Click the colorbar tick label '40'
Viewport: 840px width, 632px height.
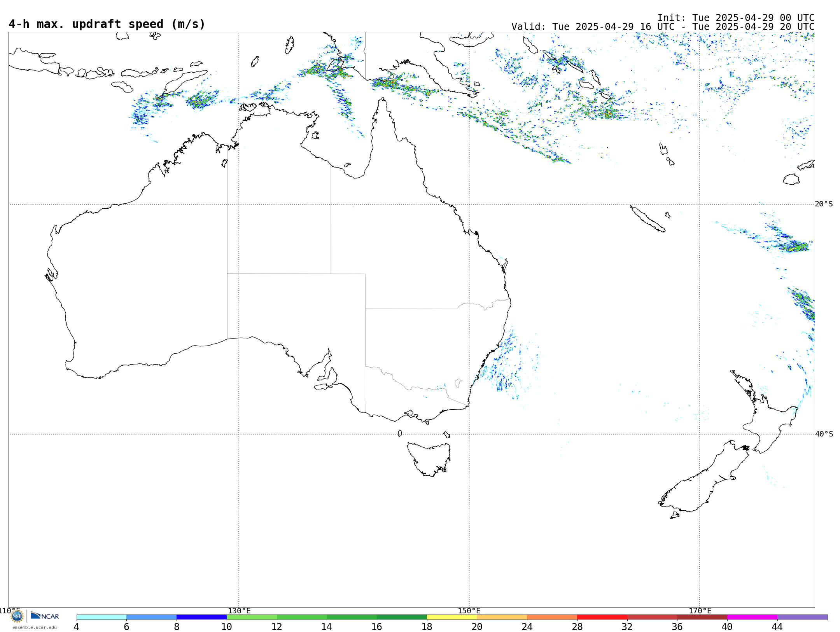pos(727,627)
